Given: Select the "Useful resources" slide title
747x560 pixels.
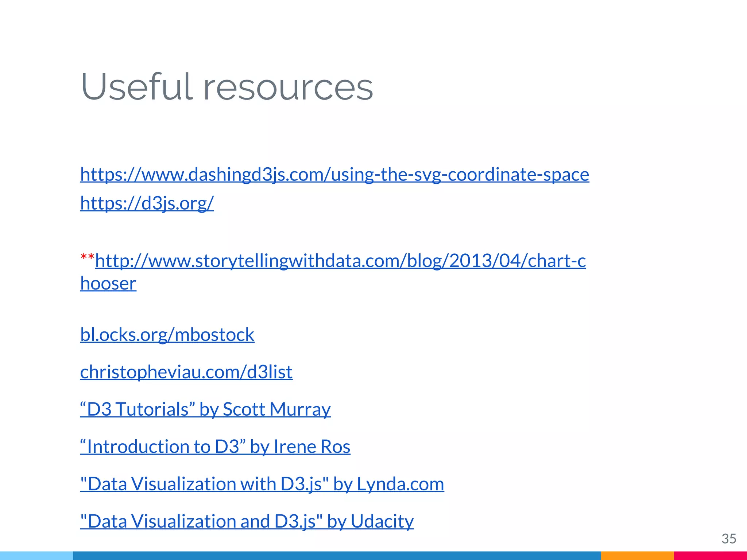Looking at the screenshot, I should click(227, 87).
